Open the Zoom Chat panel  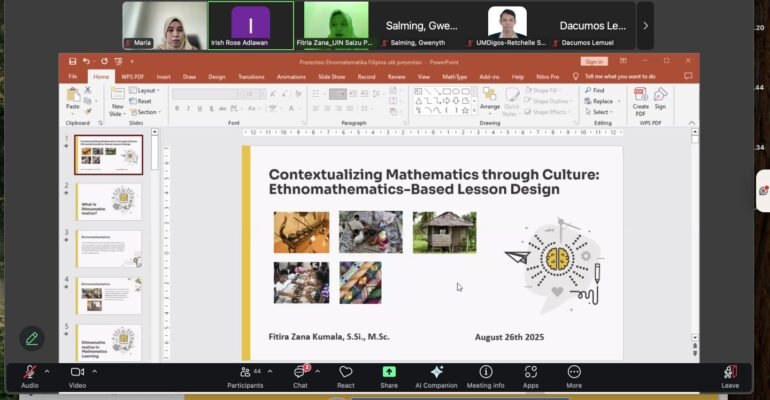[x=300, y=373]
